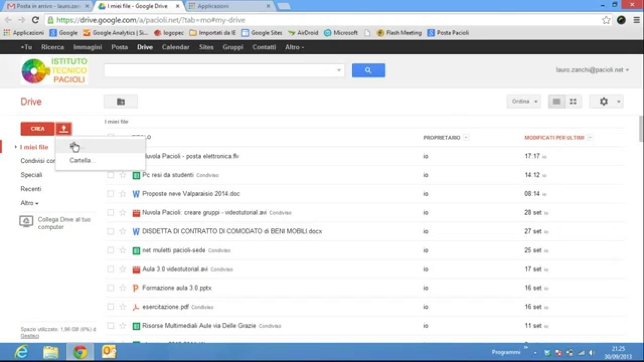The width and height of the screenshot is (644, 362).
Task: Open the search options dropdown arrow
Action: click(339, 70)
